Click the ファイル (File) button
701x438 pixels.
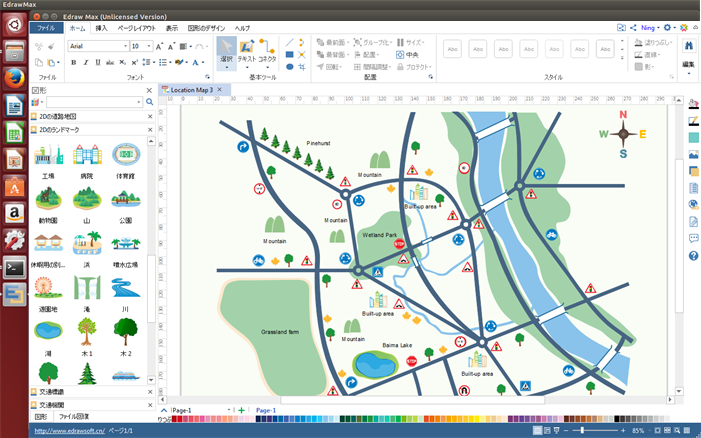46,28
